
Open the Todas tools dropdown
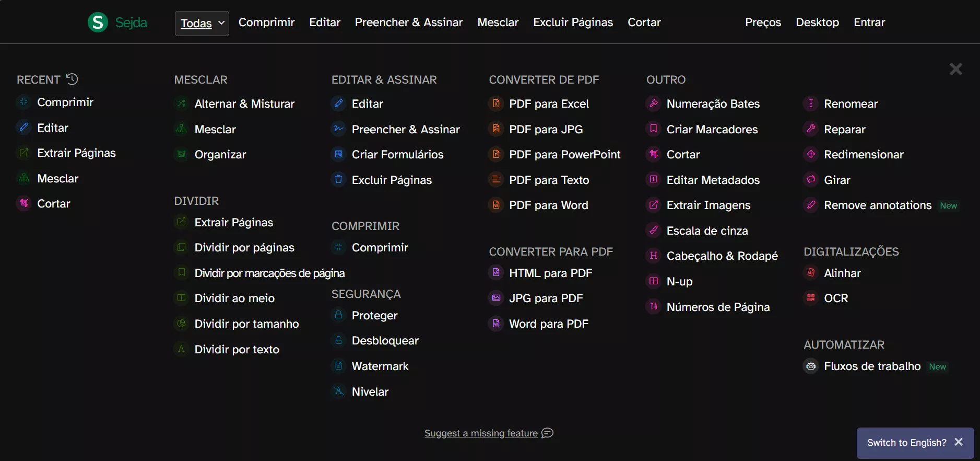pos(202,23)
